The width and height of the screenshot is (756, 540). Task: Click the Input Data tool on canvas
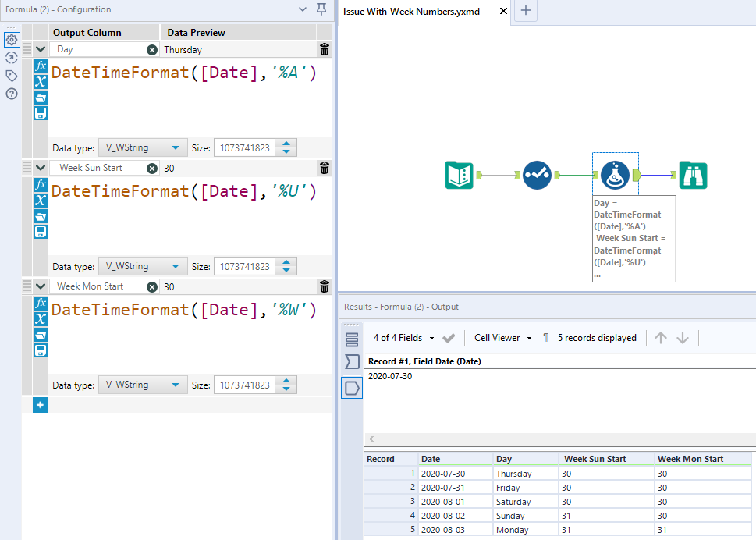tap(459, 175)
